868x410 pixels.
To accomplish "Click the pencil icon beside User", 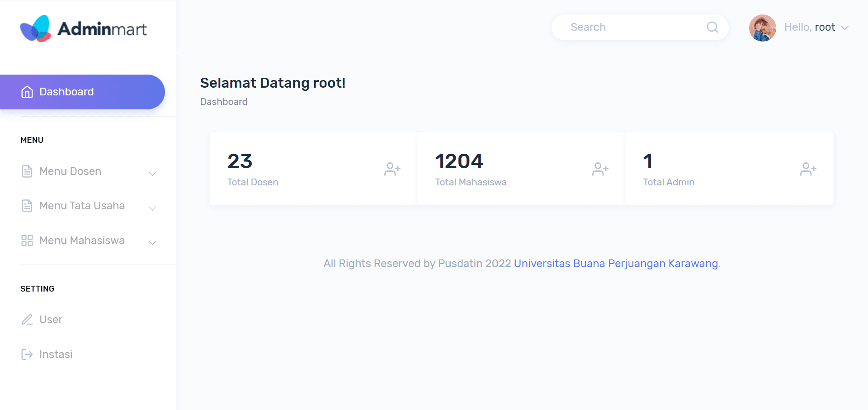I will 27,320.
